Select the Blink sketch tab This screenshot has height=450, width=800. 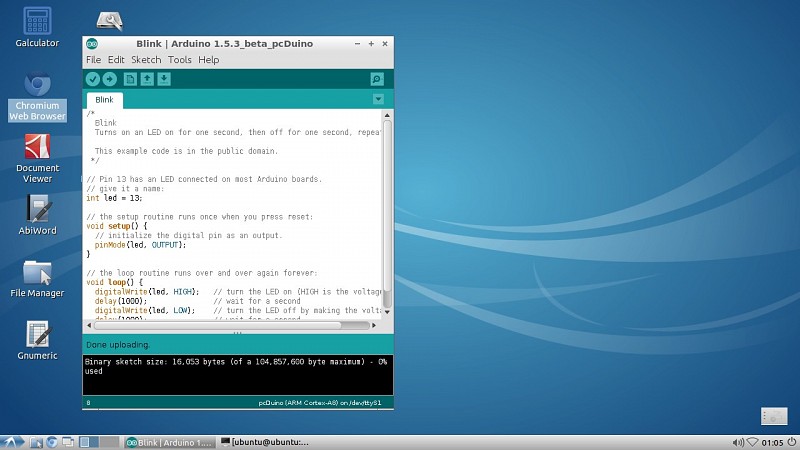105,100
